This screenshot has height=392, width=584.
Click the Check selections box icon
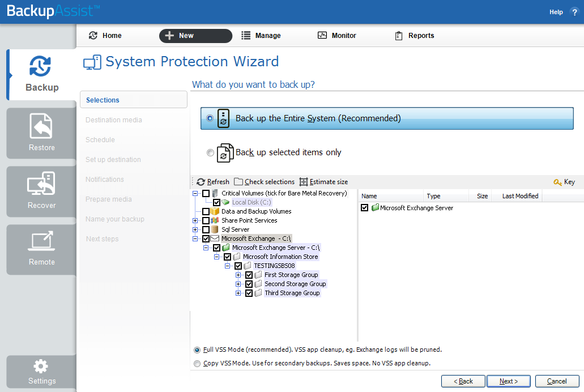(x=238, y=182)
